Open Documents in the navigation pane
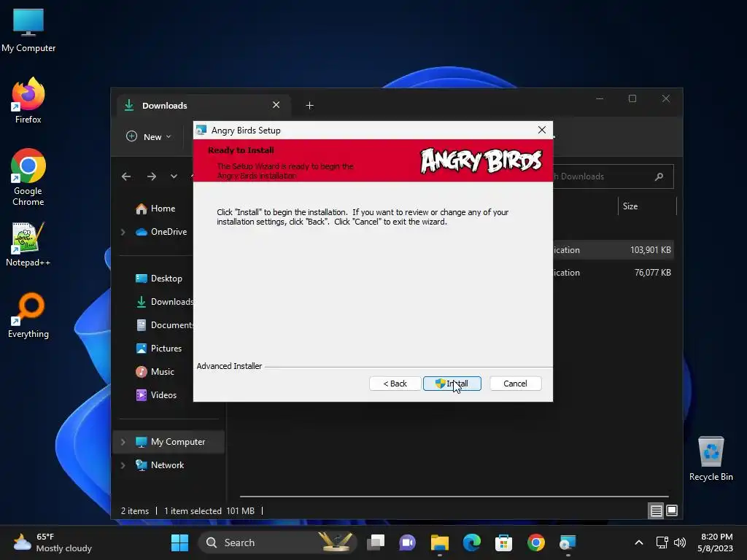This screenshot has width=747, height=560. pos(164,325)
